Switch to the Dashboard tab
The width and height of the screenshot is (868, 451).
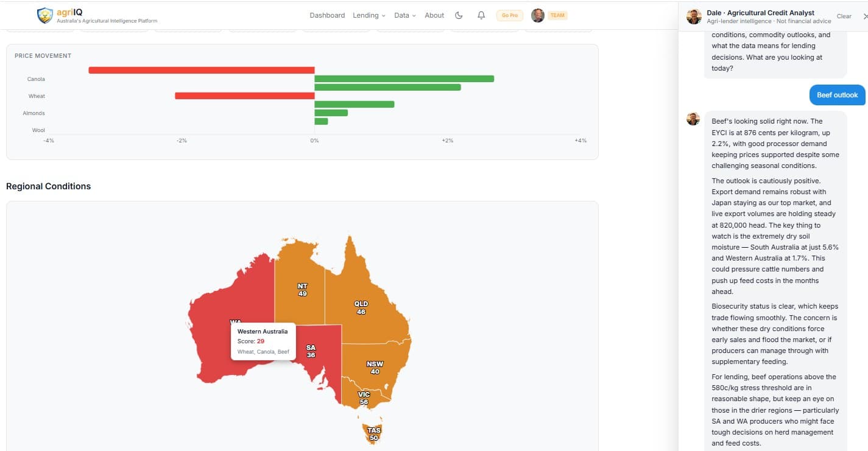click(327, 15)
